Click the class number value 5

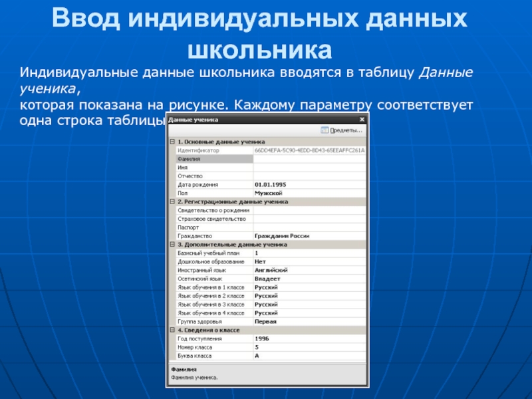(x=257, y=347)
